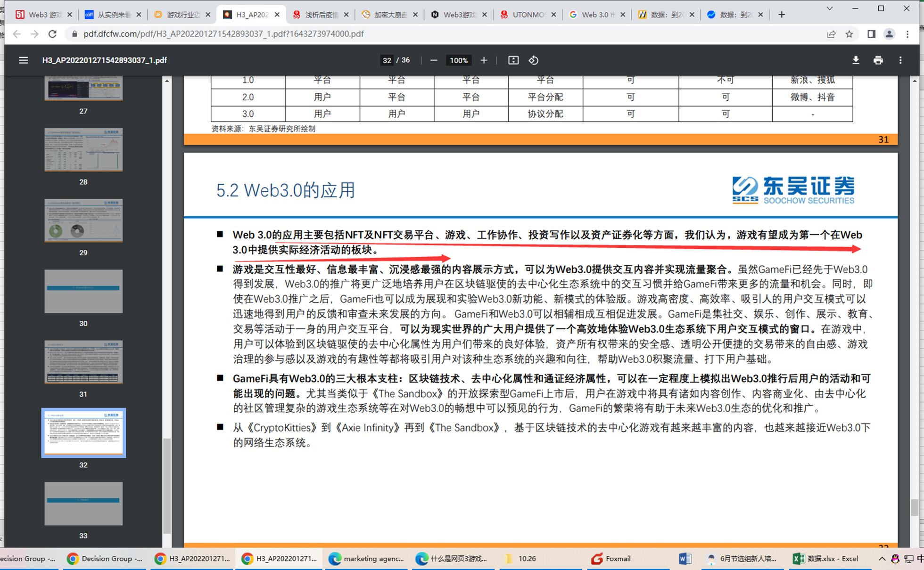Click the 5.2 Web3.0的应用 heading
This screenshot has width=924, height=570.
(x=286, y=190)
